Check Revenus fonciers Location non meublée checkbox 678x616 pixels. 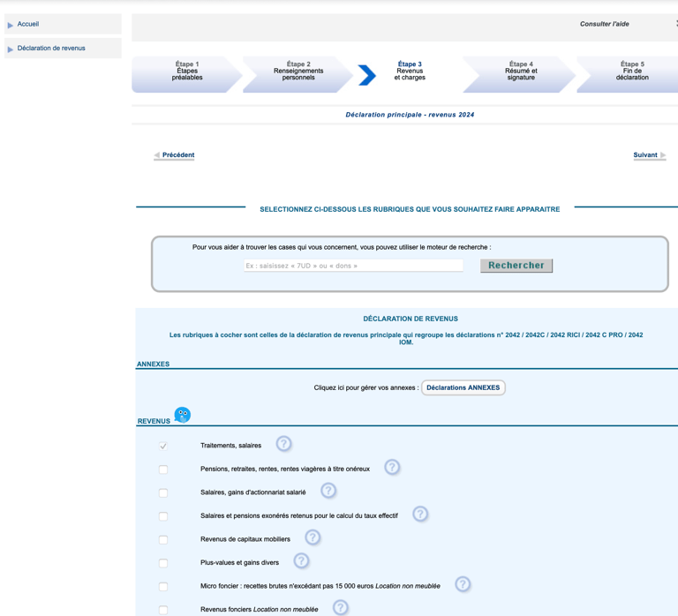(x=163, y=610)
